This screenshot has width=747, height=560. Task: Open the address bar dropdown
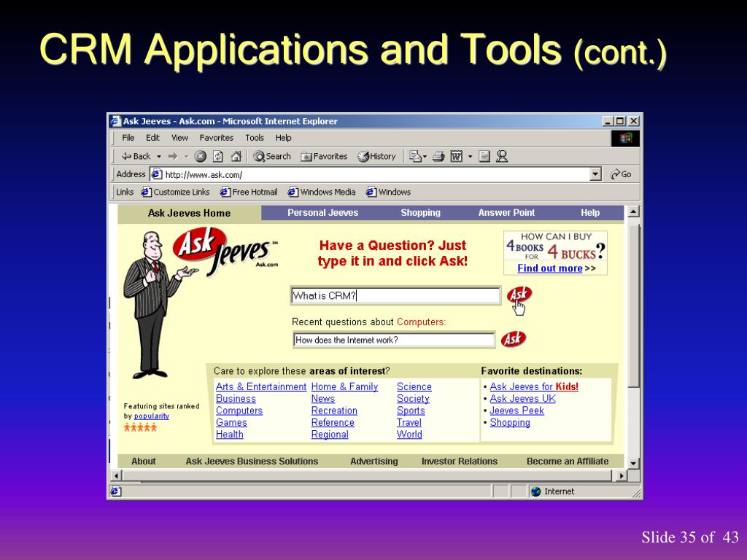595,174
